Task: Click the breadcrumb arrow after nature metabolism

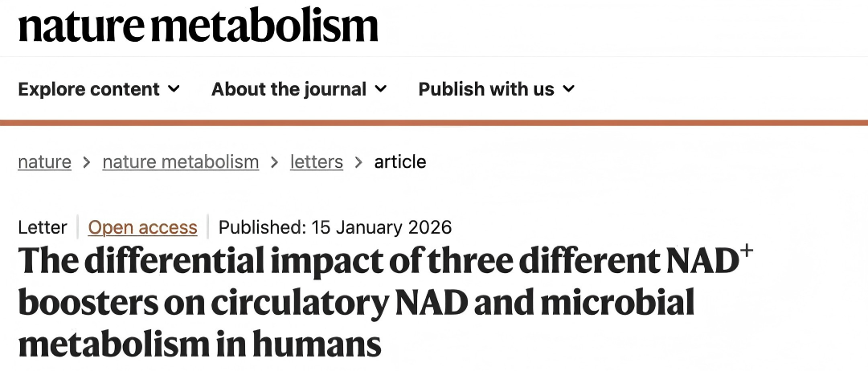Action: (x=275, y=163)
